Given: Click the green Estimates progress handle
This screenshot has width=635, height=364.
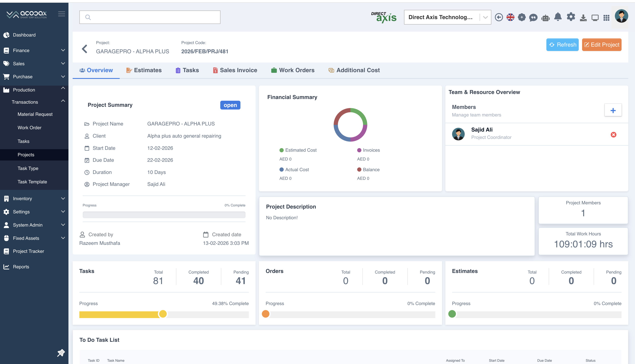Looking at the screenshot, I should point(452,314).
